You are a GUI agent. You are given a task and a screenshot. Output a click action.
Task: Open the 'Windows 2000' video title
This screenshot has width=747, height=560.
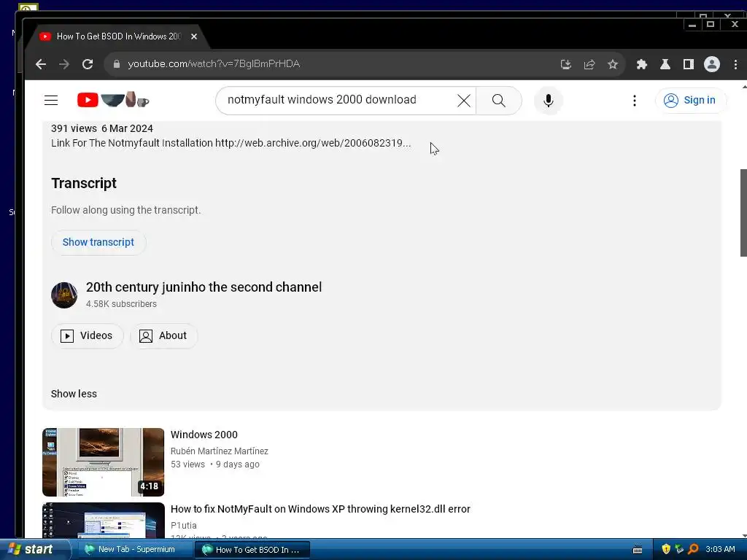204,435
